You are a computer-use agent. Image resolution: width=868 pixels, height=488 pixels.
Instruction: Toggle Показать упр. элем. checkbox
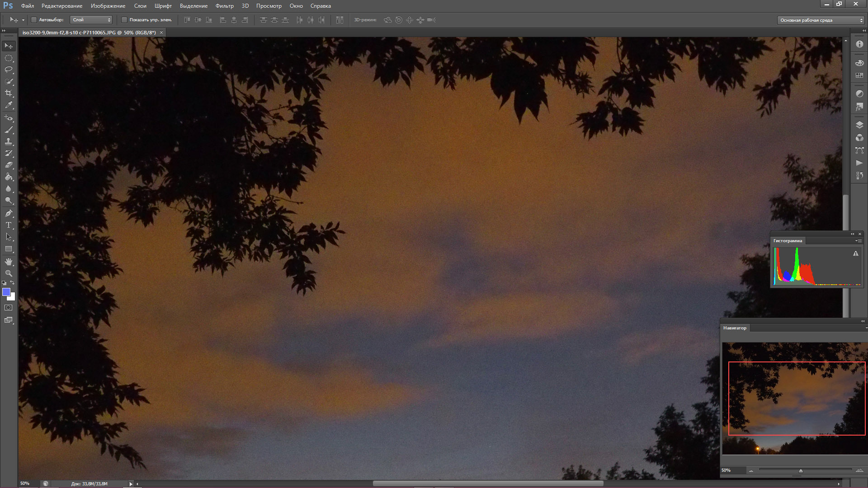124,20
